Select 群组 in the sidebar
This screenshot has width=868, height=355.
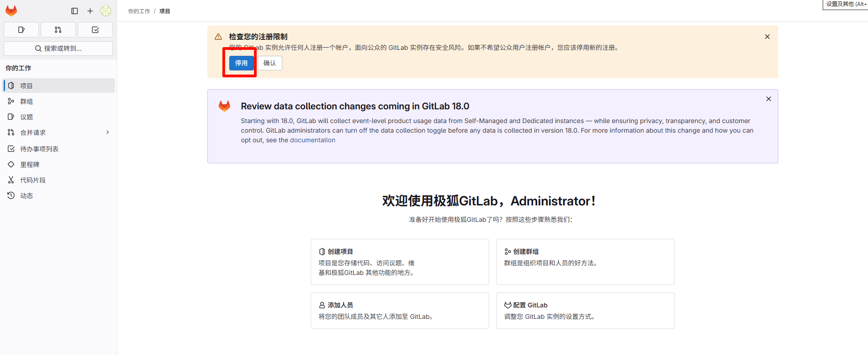tap(59, 101)
